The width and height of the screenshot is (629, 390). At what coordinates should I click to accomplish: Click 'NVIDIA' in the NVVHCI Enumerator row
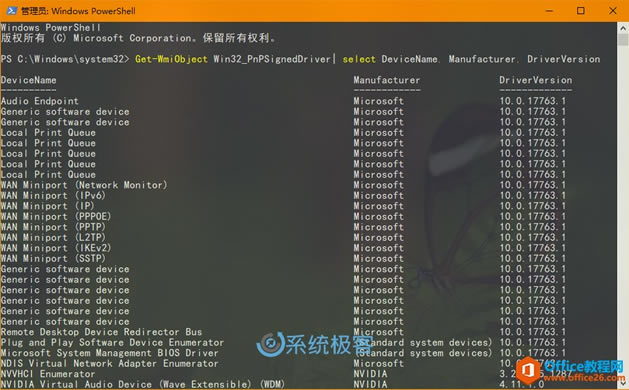tap(370, 374)
